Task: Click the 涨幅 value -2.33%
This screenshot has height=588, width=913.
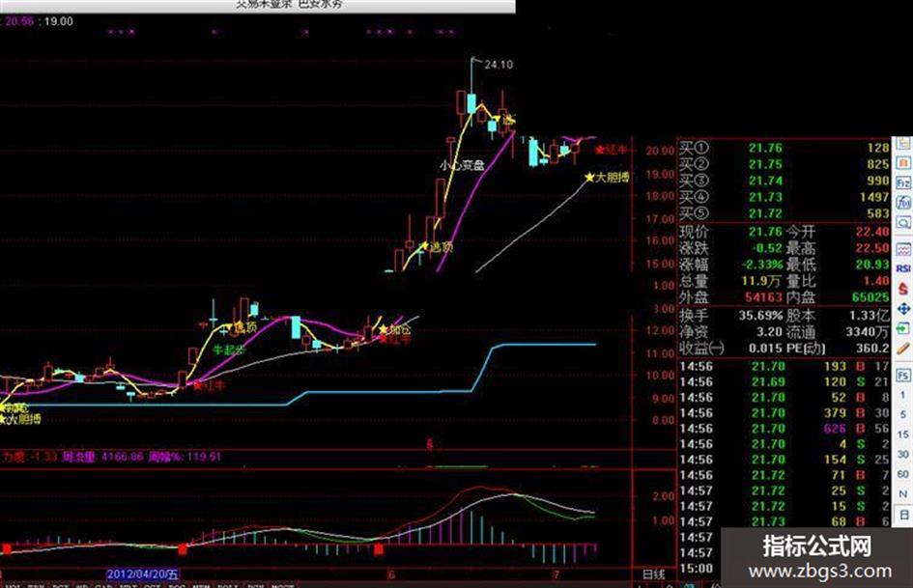Action: (762, 265)
